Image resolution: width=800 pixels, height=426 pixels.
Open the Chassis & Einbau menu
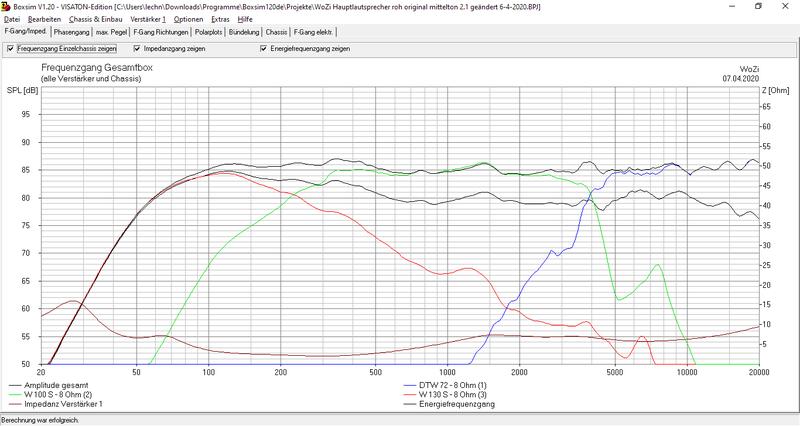[95, 19]
